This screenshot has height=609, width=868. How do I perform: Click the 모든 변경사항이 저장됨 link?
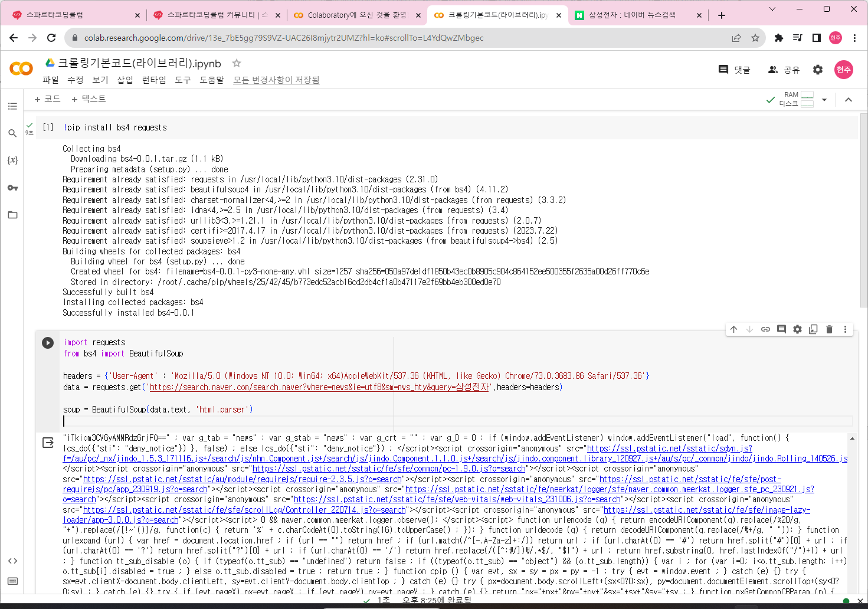click(x=276, y=80)
